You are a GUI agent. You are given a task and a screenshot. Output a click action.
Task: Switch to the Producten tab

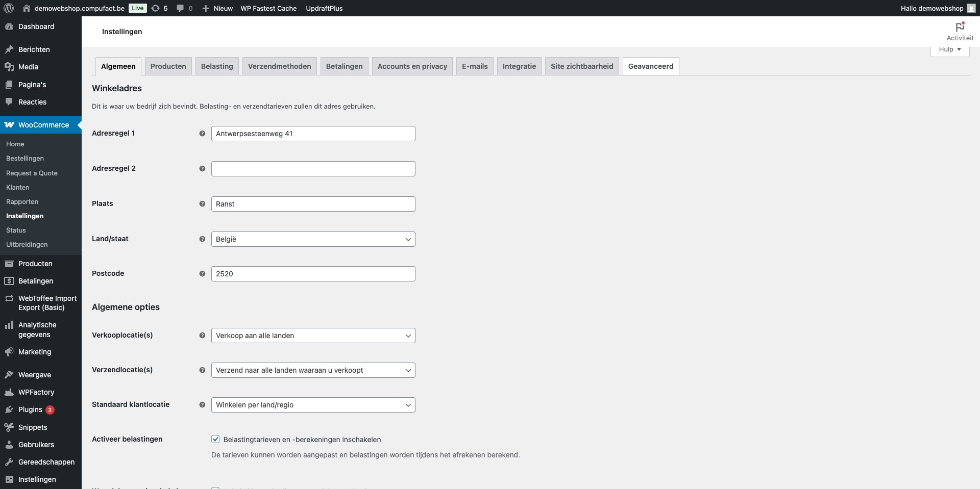[x=168, y=66]
